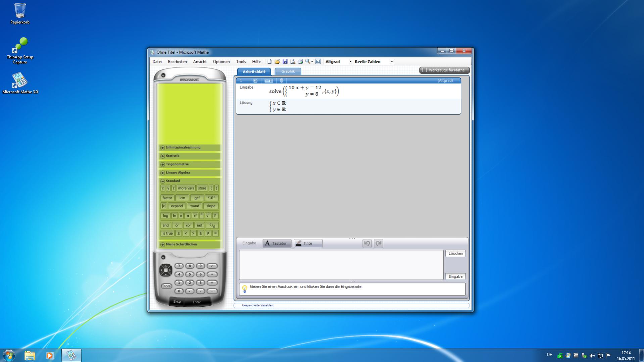This screenshot has height=362, width=644.
Task: Insert n-th root key
Action: coord(215,216)
